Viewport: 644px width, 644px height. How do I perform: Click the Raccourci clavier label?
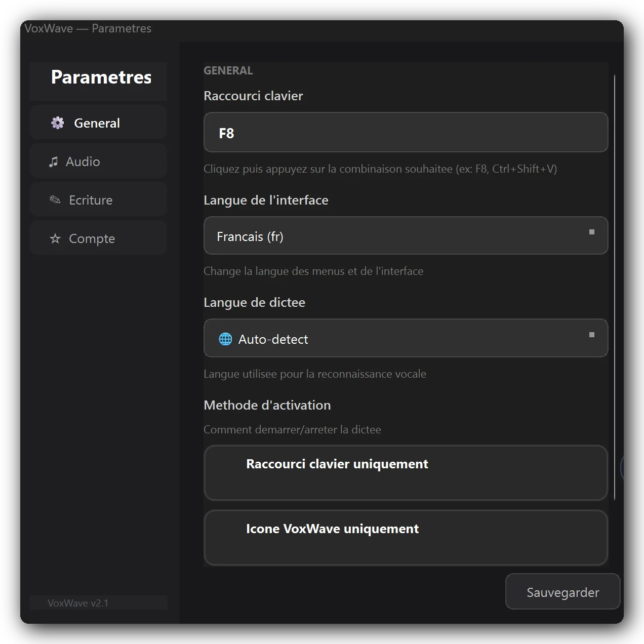click(x=253, y=96)
